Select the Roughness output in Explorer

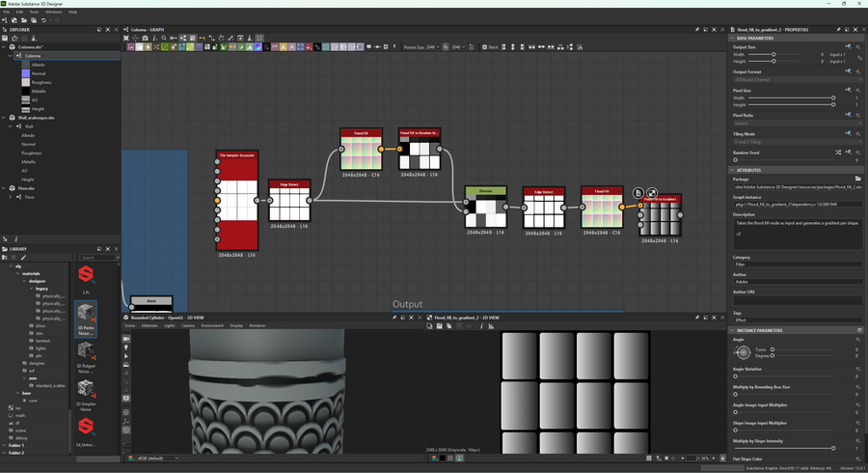pos(41,82)
